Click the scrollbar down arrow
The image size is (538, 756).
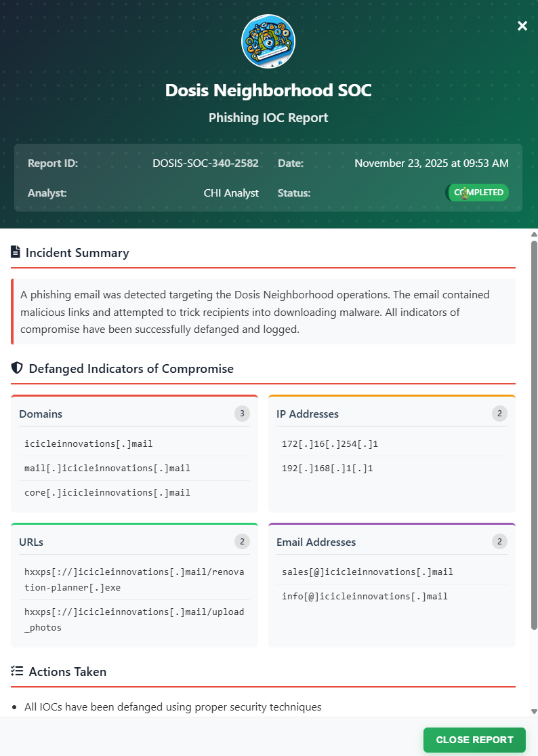(x=534, y=711)
